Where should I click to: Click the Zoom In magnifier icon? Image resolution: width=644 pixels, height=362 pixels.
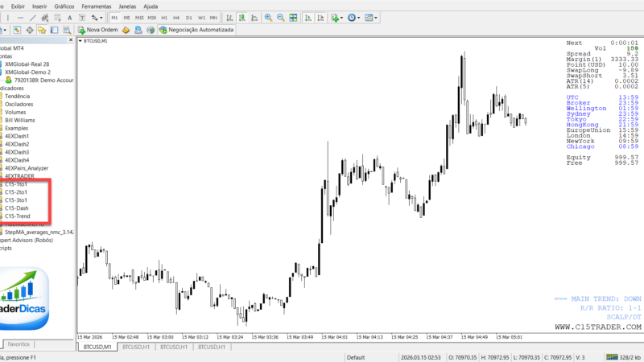pyautogui.click(x=268, y=17)
